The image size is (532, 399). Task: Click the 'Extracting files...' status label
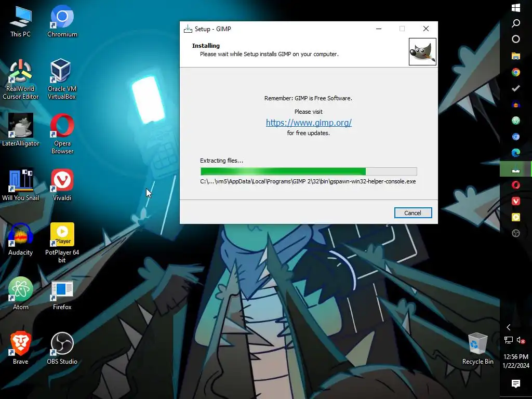[x=221, y=161]
